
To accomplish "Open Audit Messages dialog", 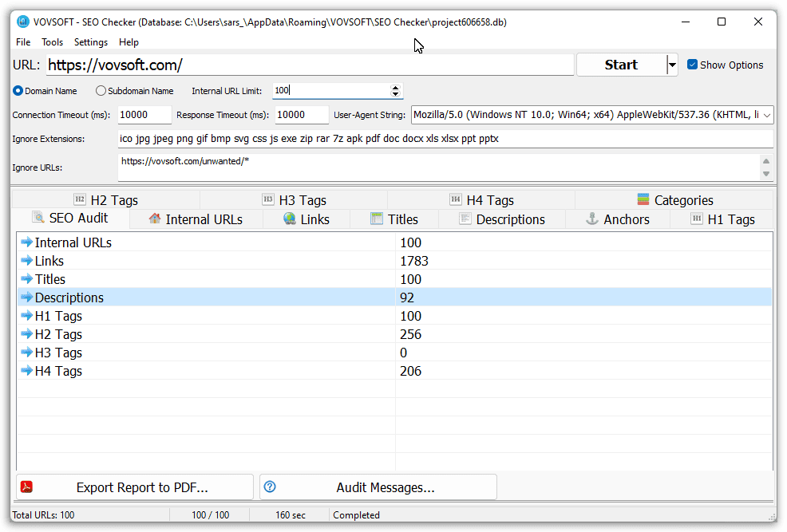I will pos(378,487).
